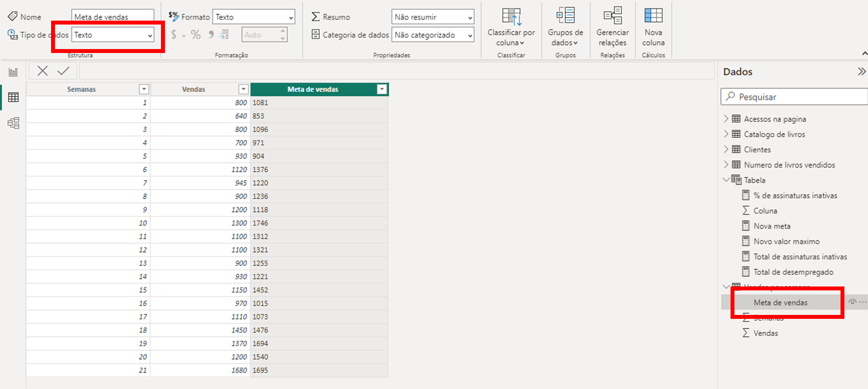Collapse the Tabela group

click(x=726, y=180)
